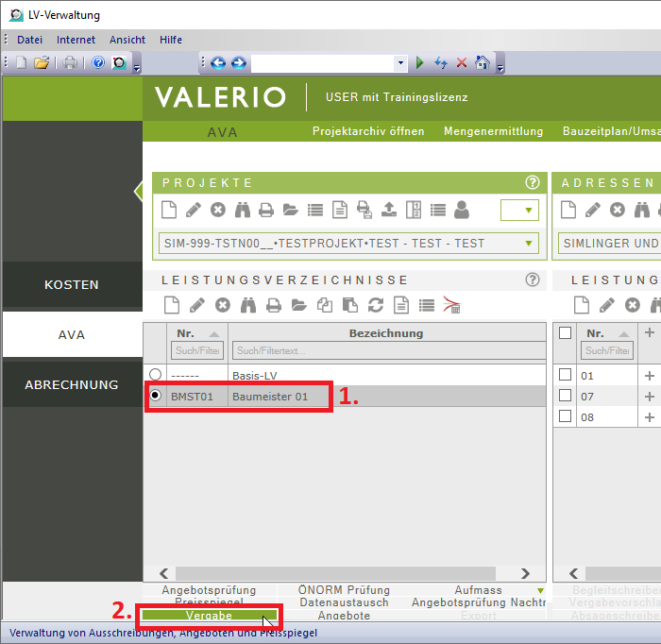Click the user icon in Projekte toolbar

click(x=462, y=210)
